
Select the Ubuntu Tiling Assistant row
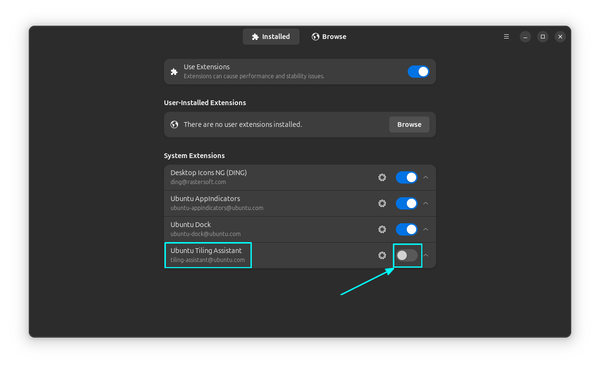click(300, 255)
